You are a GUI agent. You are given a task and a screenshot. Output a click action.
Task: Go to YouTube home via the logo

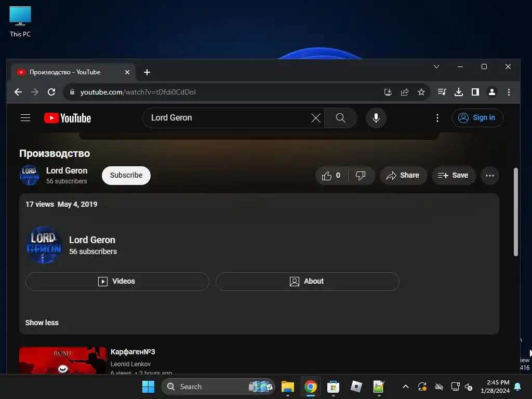[x=68, y=118]
